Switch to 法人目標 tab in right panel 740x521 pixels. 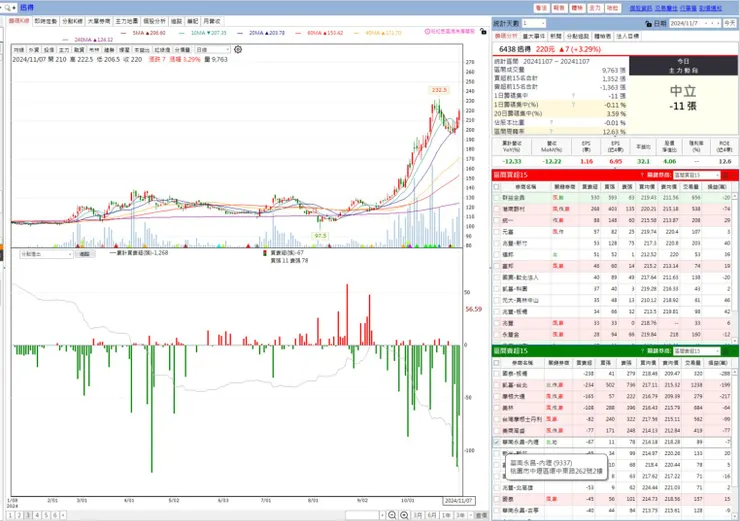(x=628, y=36)
